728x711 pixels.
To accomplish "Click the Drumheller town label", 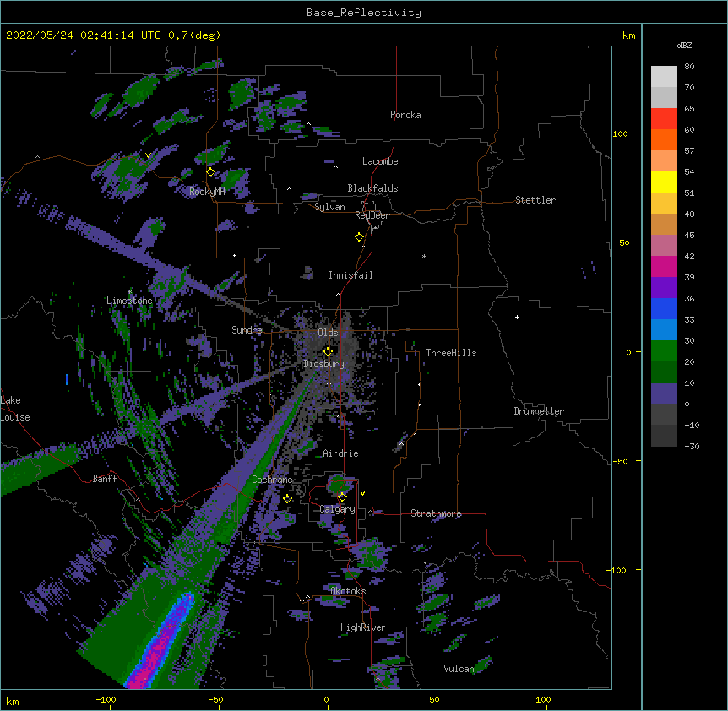I will pyautogui.click(x=539, y=411).
